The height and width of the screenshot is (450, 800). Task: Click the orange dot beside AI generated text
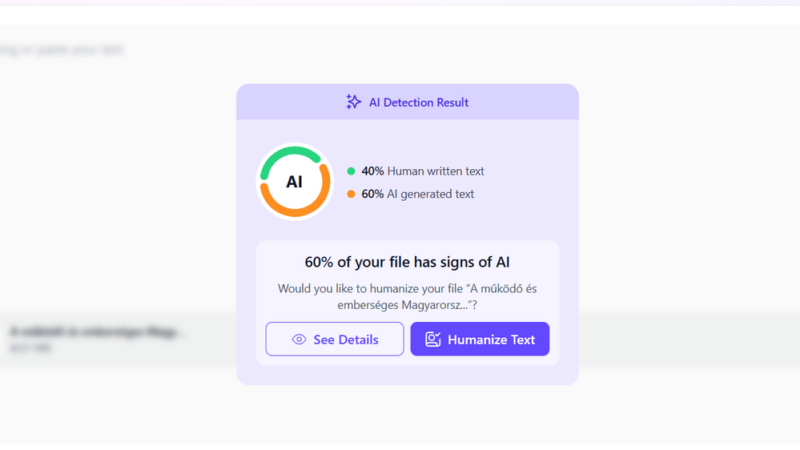(351, 194)
